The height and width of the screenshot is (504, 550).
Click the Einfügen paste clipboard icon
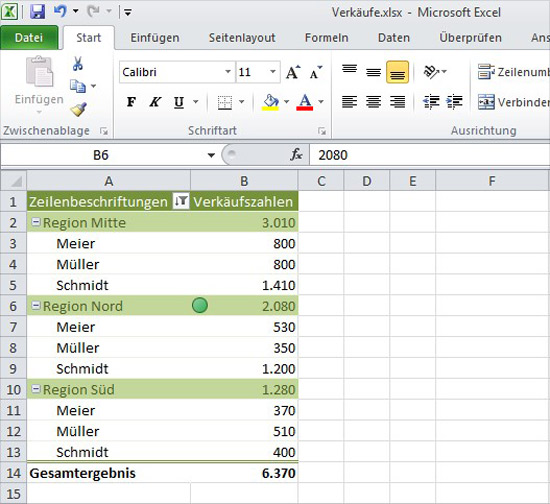[39, 72]
